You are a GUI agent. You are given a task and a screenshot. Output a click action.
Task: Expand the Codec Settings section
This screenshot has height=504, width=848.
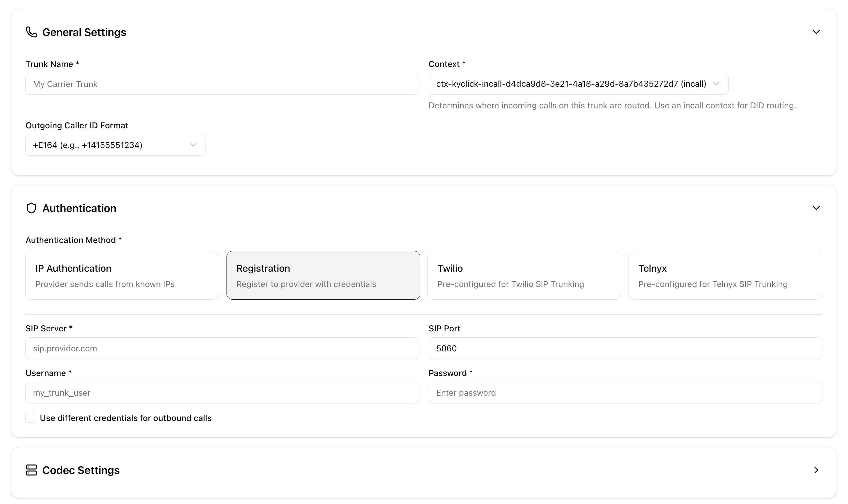coord(816,470)
